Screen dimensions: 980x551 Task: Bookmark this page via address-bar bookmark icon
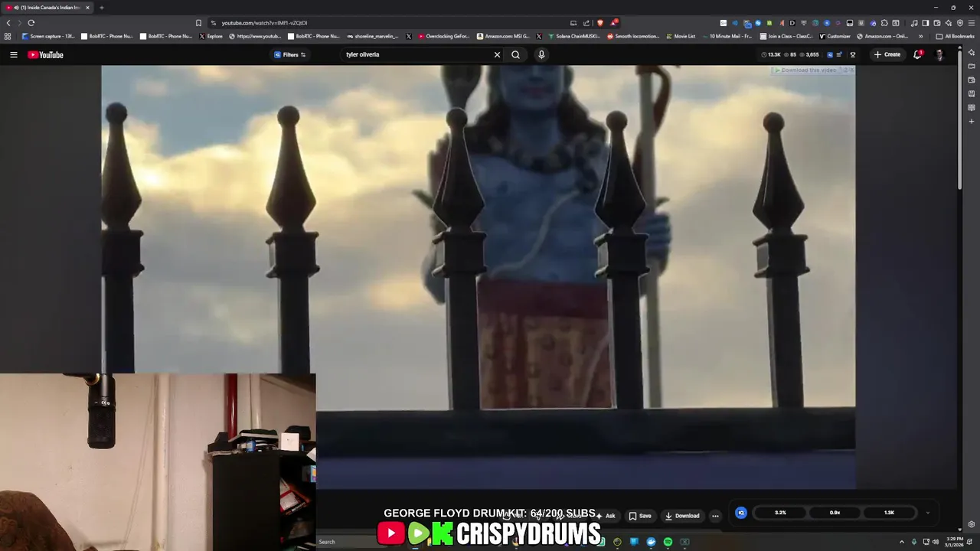(x=198, y=23)
